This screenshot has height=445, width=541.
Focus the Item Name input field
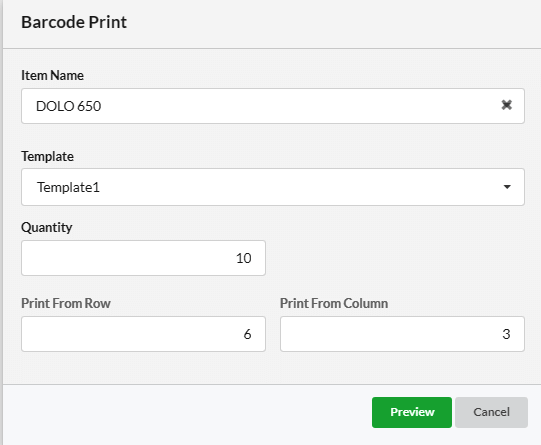coord(273,106)
